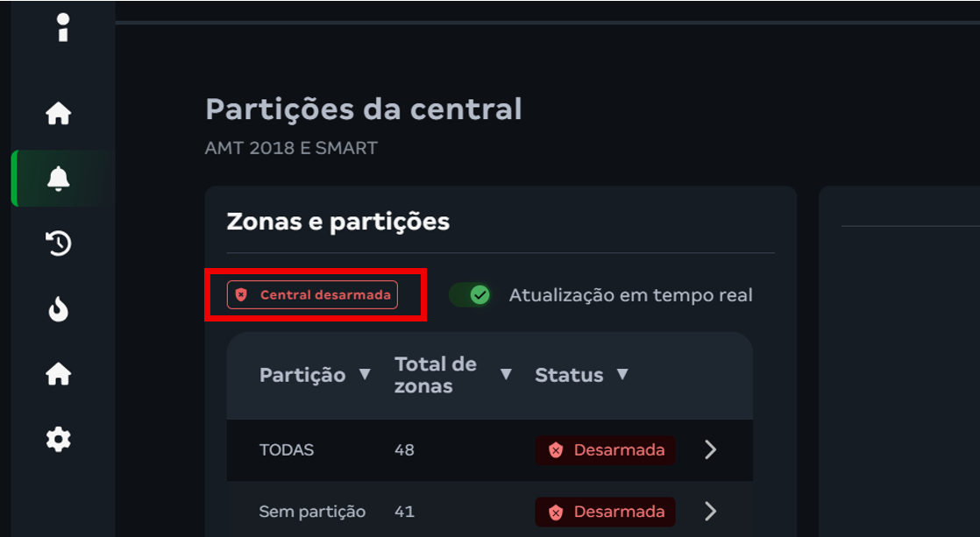980x537 pixels.
Task: Expand the TODAS row chevron
Action: (711, 449)
